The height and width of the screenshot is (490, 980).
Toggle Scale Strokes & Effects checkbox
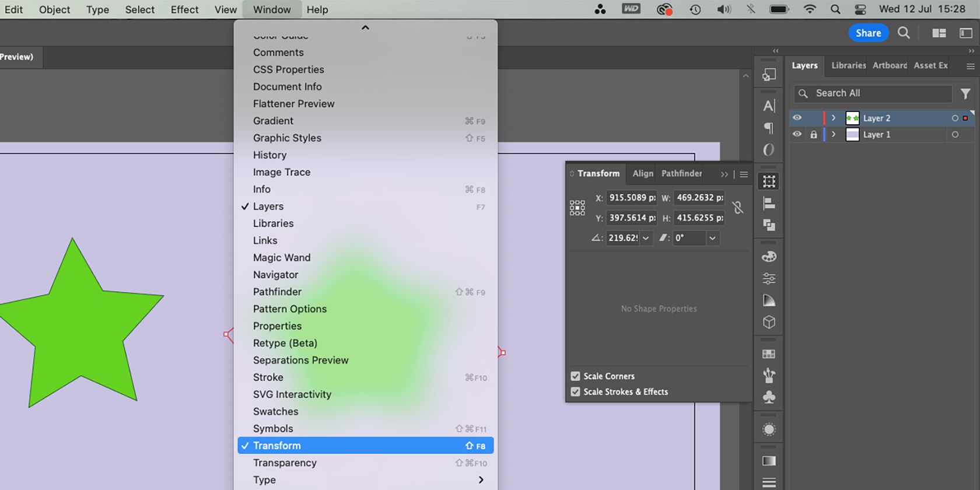click(x=575, y=392)
